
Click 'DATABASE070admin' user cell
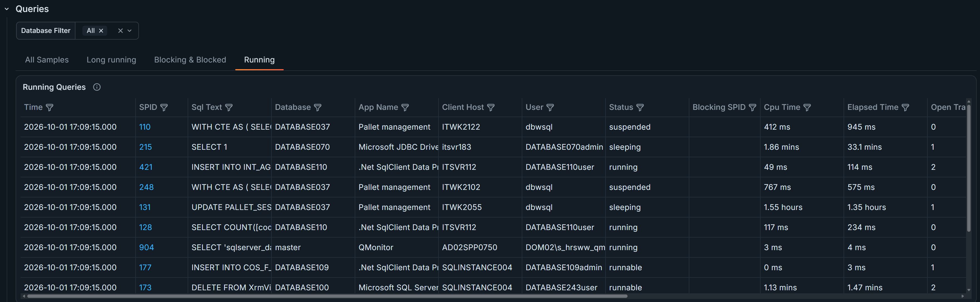(x=564, y=148)
